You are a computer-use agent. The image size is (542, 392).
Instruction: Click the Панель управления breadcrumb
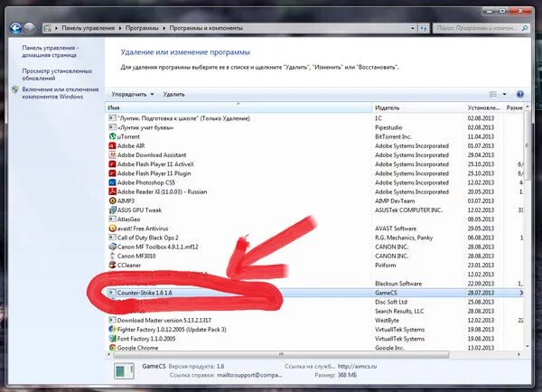[x=89, y=28]
